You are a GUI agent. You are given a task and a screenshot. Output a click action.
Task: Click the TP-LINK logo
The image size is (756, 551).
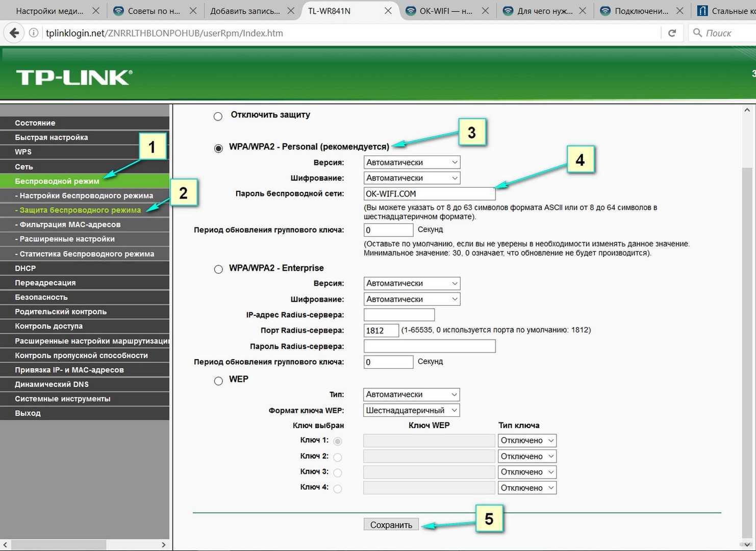pos(74,78)
